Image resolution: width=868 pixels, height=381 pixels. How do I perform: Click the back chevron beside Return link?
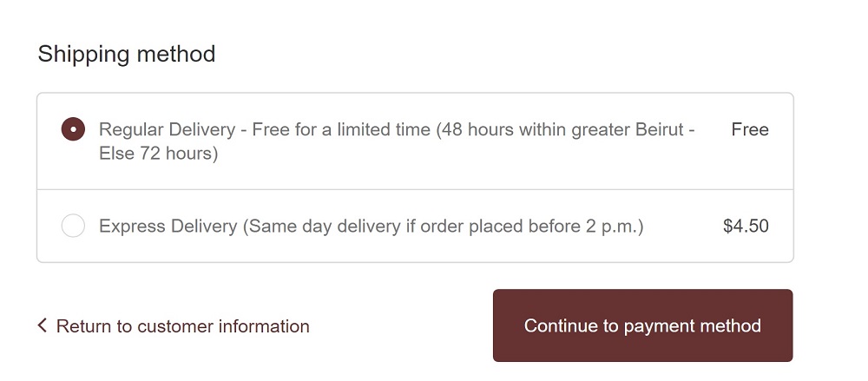(x=42, y=325)
